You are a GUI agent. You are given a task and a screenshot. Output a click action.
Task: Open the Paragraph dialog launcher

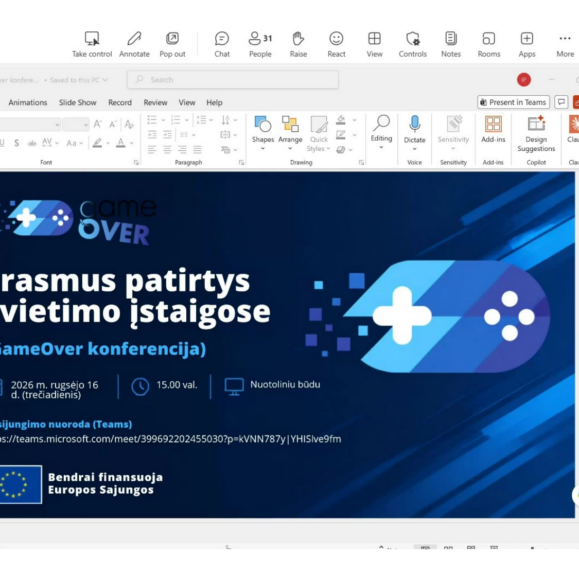[x=241, y=162]
